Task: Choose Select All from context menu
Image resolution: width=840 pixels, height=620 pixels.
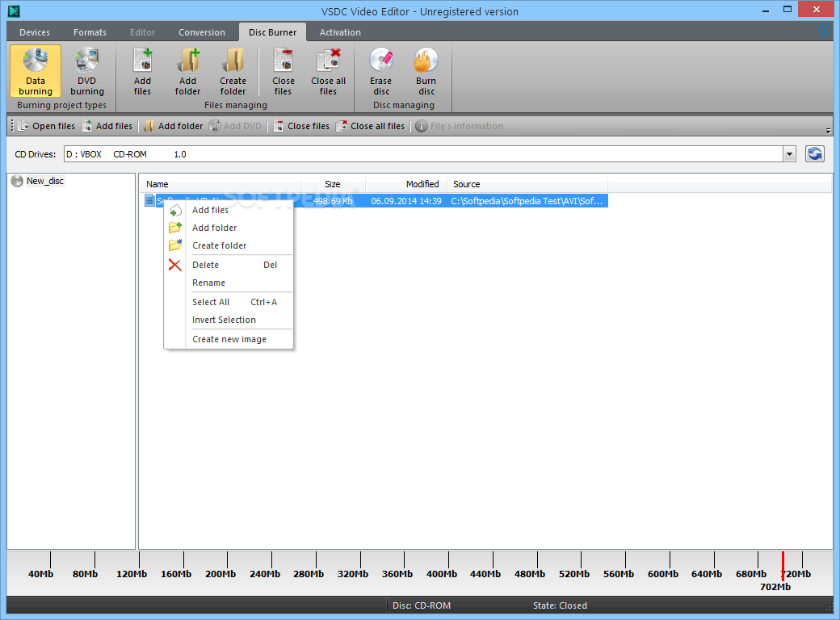Action: coord(229,302)
